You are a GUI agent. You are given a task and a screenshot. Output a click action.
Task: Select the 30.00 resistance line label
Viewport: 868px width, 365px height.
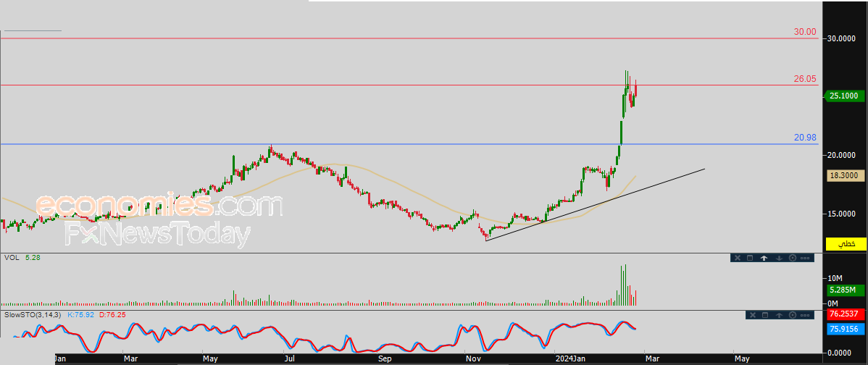805,32
